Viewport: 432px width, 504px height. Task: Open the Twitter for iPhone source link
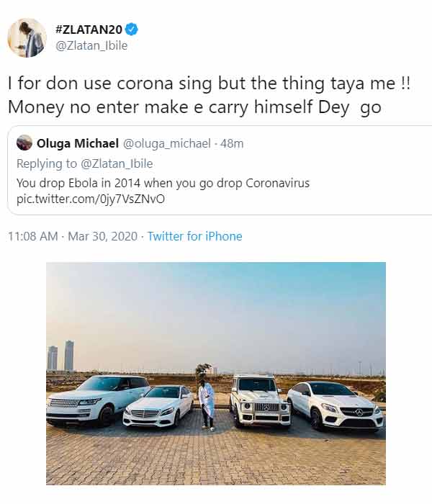(195, 236)
